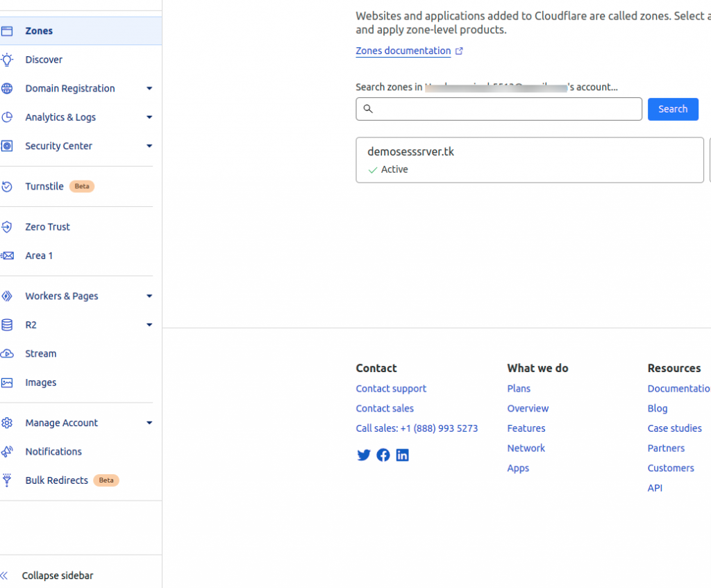711x588 pixels.
Task: Open Contact sales link
Action: point(385,408)
